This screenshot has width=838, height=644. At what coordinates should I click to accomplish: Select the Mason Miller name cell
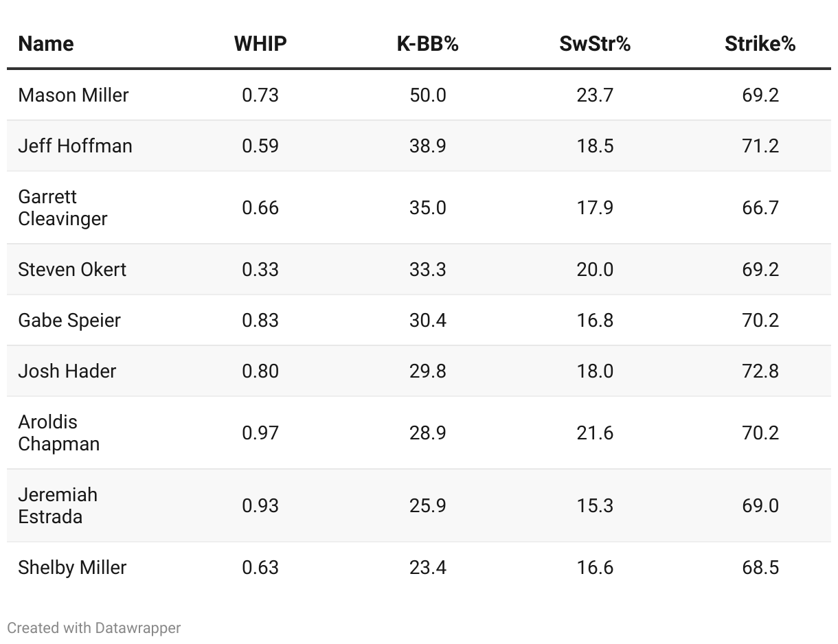73,95
